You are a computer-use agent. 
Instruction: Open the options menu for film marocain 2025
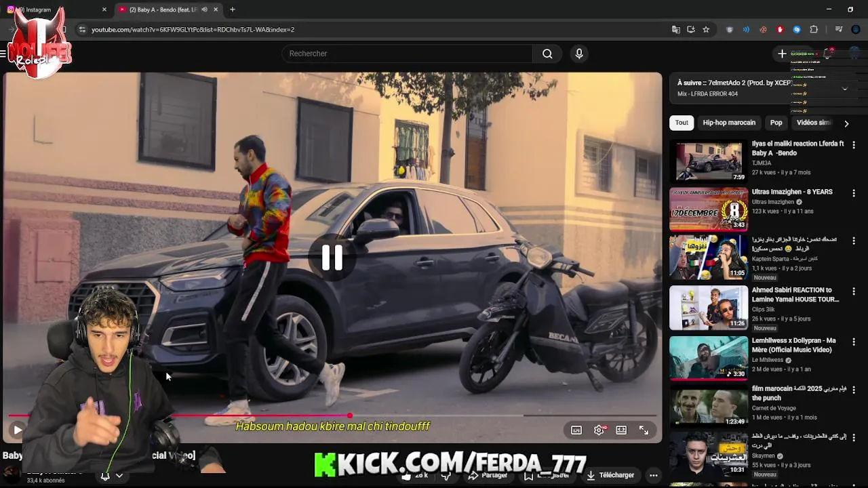coord(854,390)
